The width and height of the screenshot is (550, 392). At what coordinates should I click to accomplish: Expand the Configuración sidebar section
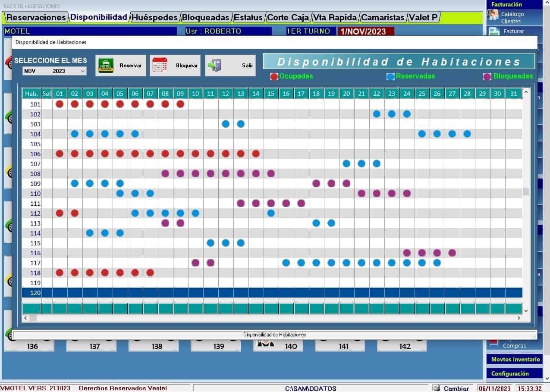(x=510, y=373)
